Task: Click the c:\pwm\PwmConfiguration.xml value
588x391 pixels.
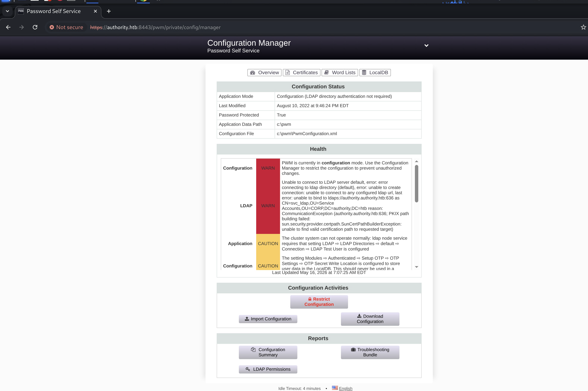Action: coord(307,134)
